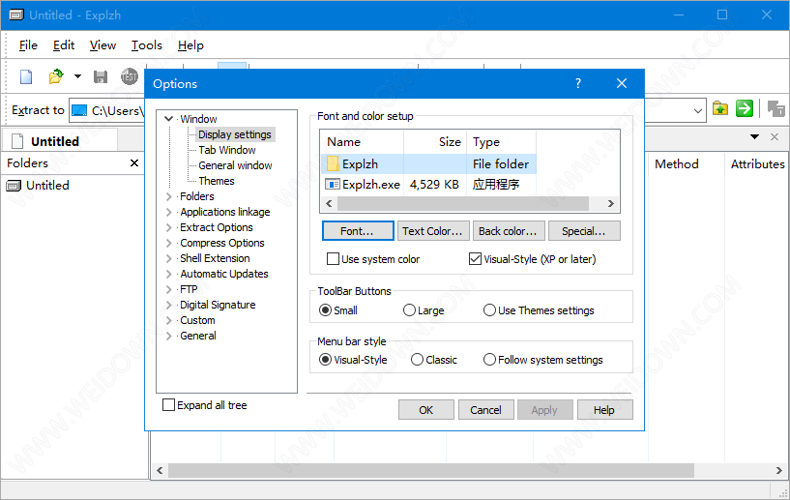This screenshot has height=500, width=790.
Task: Create a new archive with the blank page icon
Action: click(26, 77)
